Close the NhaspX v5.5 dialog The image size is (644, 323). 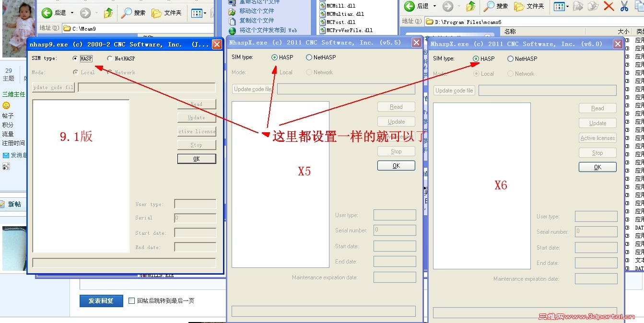[x=416, y=42]
